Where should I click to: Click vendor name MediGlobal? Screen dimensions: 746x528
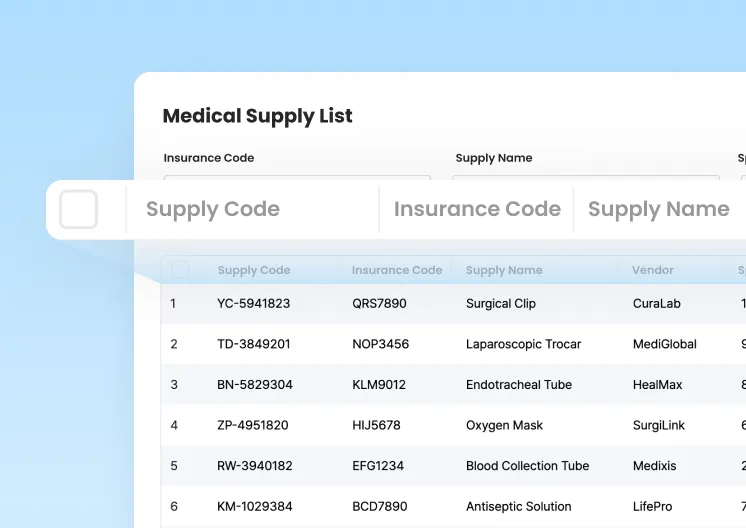click(x=664, y=344)
